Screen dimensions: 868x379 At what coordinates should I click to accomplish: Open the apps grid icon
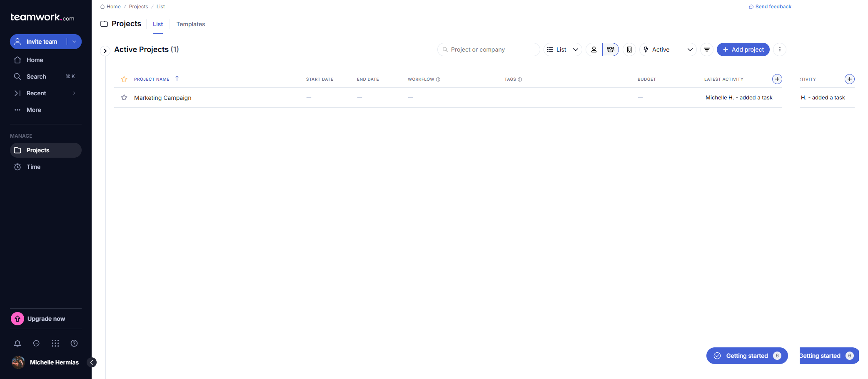tap(55, 343)
